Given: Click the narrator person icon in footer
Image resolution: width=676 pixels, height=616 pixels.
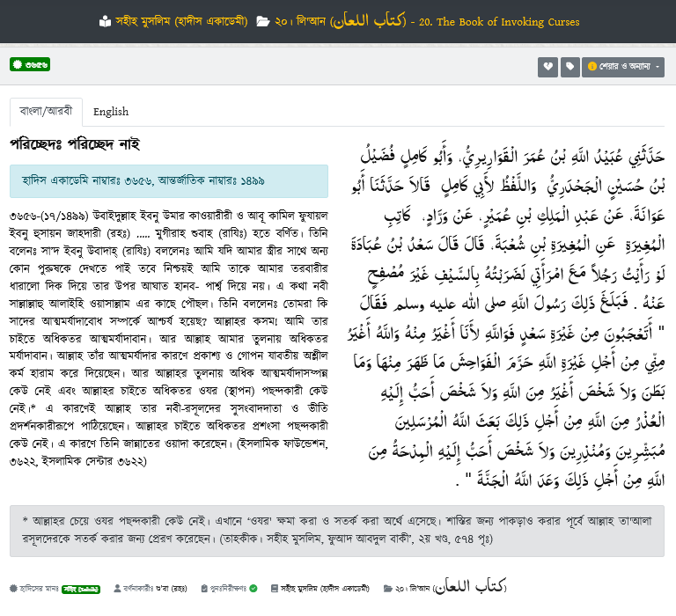Looking at the screenshot, I should pyautogui.click(x=118, y=588).
